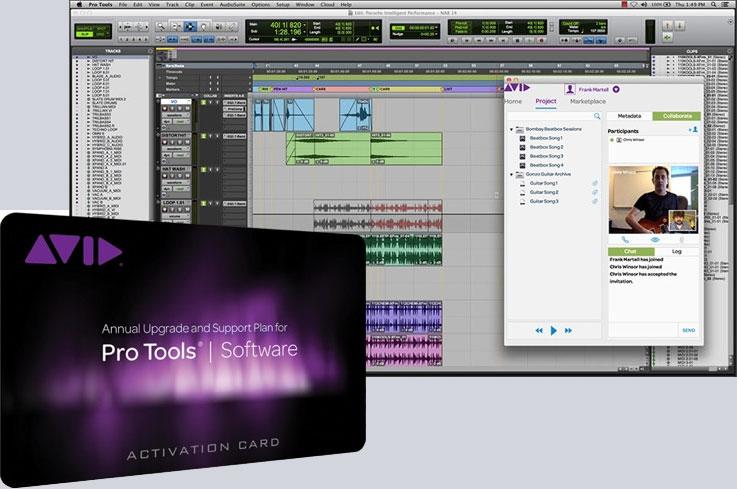This screenshot has width=737, height=489.
Task: Click the play button in Avid panel
Action: coord(554,331)
